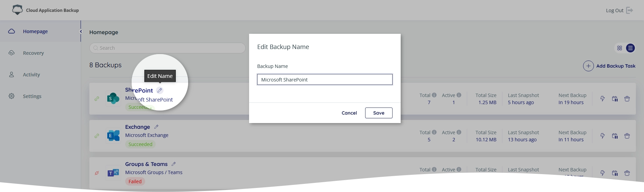644x192 pixels.
Task: Run Exchange backup now lightning icon
Action: click(x=602, y=136)
